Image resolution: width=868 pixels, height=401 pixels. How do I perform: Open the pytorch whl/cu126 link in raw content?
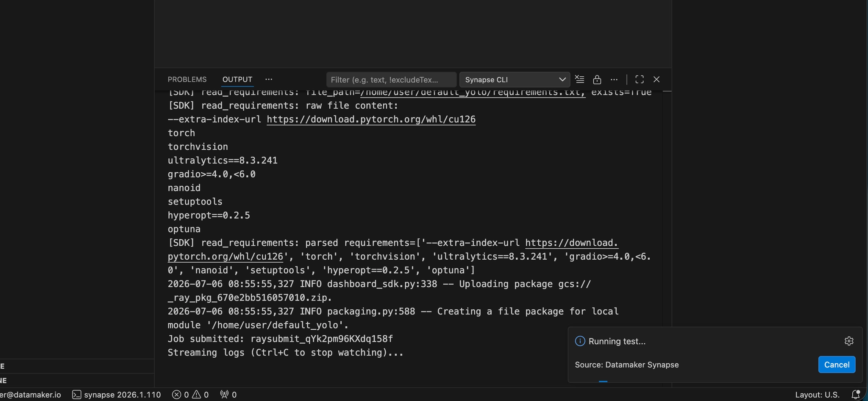pyautogui.click(x=371, y=119)
